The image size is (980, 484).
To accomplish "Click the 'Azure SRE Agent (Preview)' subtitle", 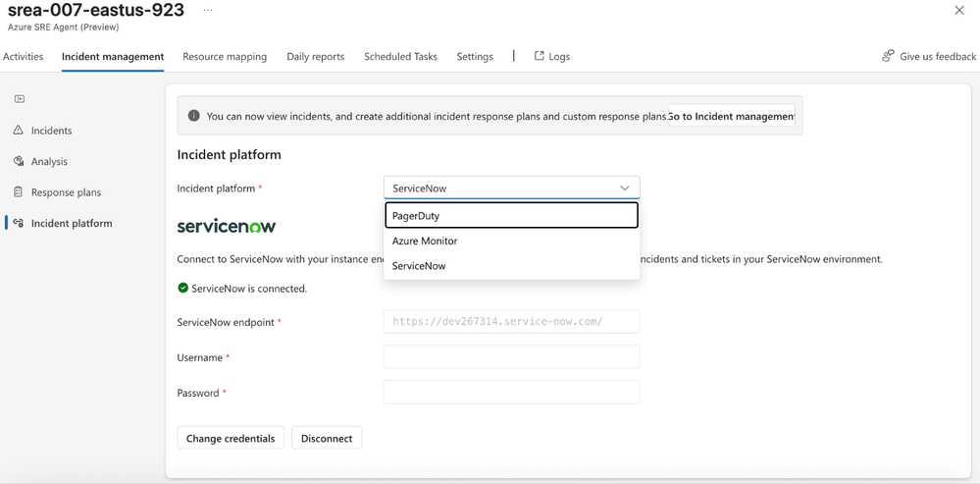I will (x=63, y=27).
